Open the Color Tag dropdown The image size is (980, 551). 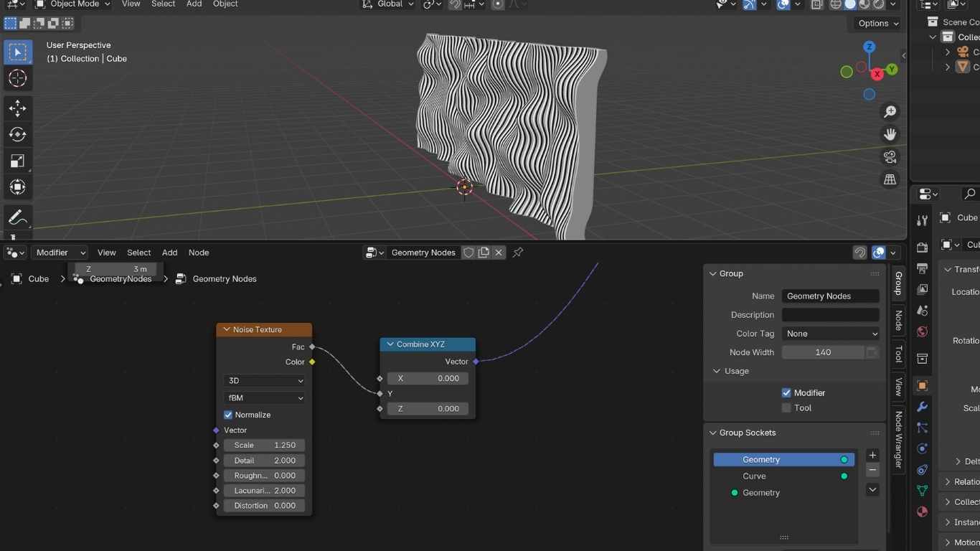(x=830, y=334)
